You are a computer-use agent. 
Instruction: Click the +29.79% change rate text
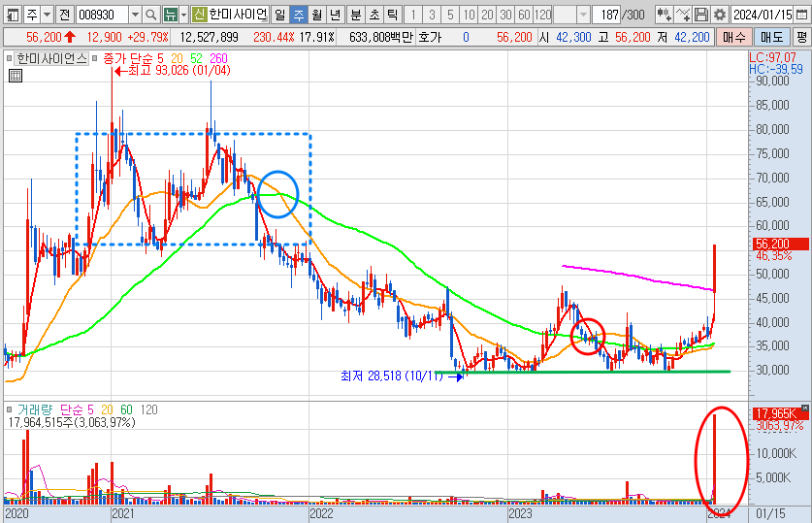(x=147, y=37)
